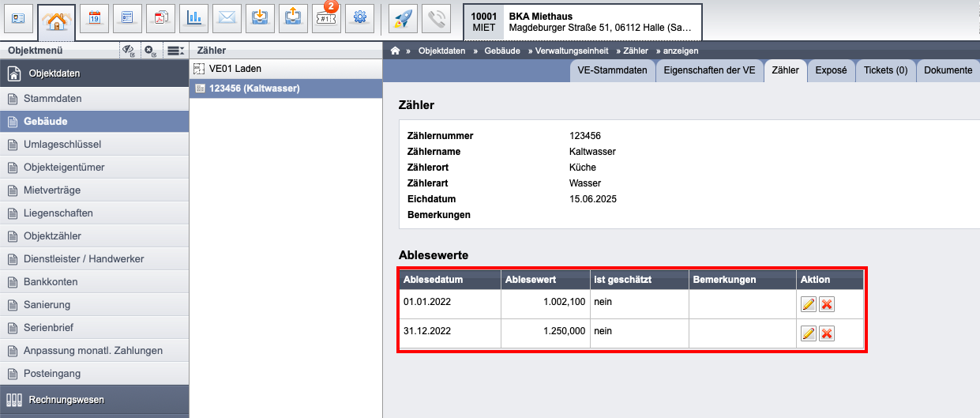
Task: Select 123456 (Kaltwasser) tree entry
Action: click(286, 88)
